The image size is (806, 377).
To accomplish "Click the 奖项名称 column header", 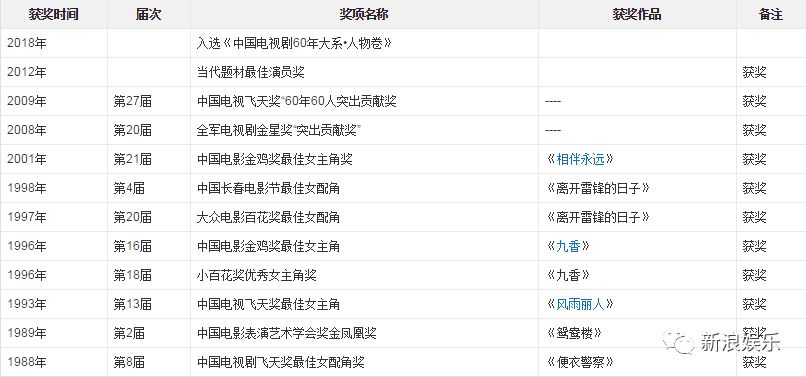I will (x=364, y=14).
